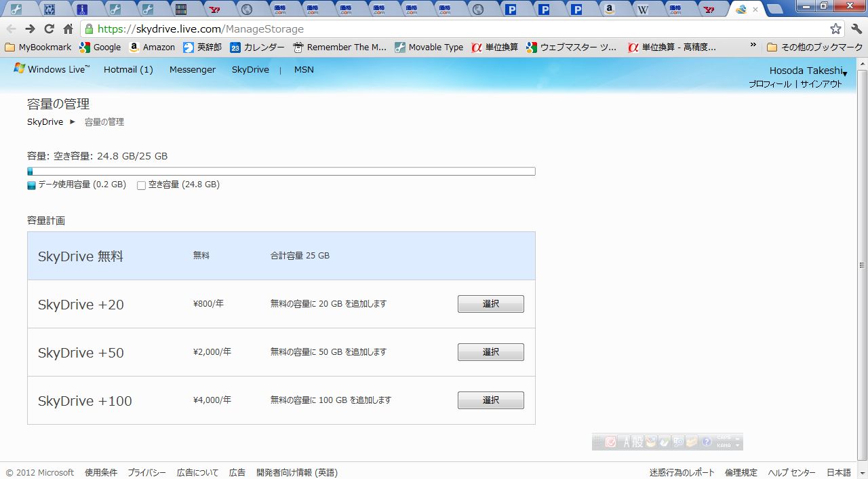Image resolution: width=868 pixels, height=479 pixels.
Task: Open the Google bookmark
Action: coord(100,47)
